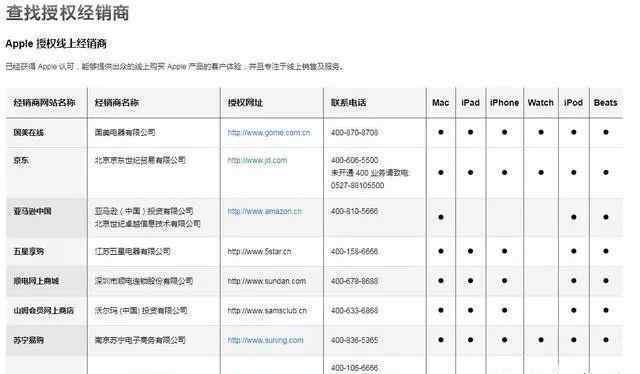Screen dimensions: 640x374
Task: Open the www.gome.com.cn link
Action: click(x=269, y=132)
